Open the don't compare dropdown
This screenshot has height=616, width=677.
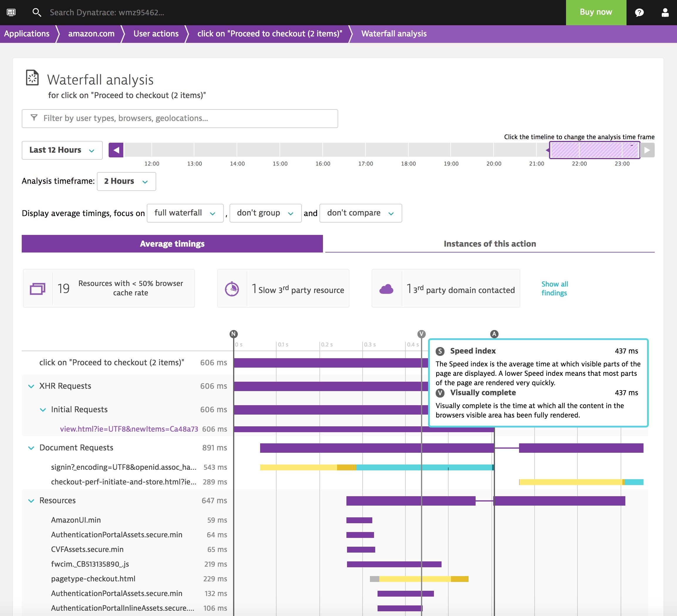tap(361, 213)
